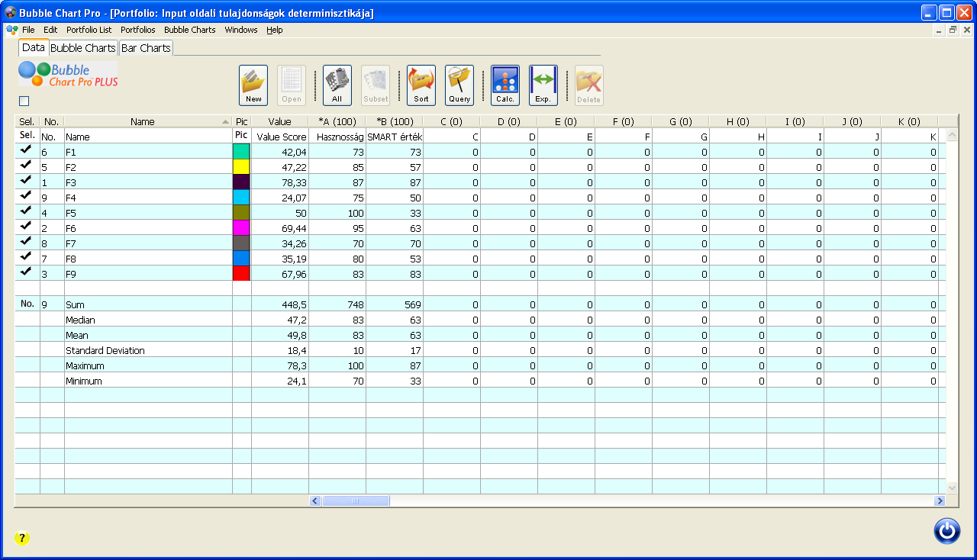
Task: Click the cyan color swatch for F4
Action: [241, 197]
